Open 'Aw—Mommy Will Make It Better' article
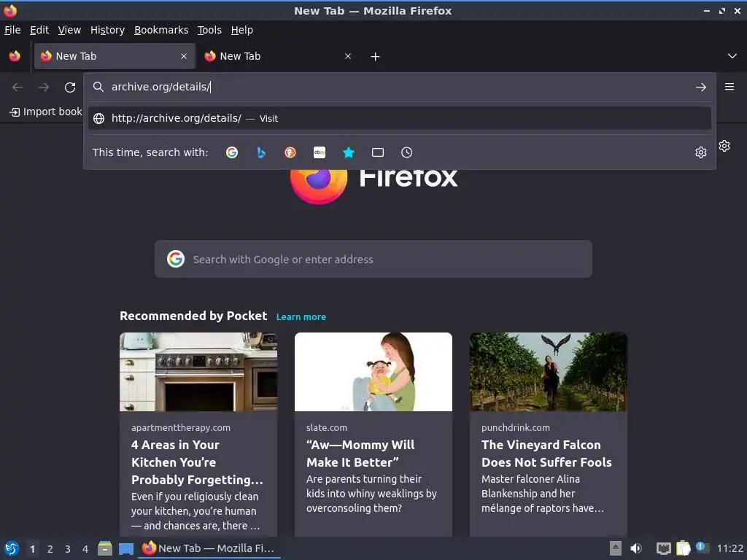 point(360,454)
